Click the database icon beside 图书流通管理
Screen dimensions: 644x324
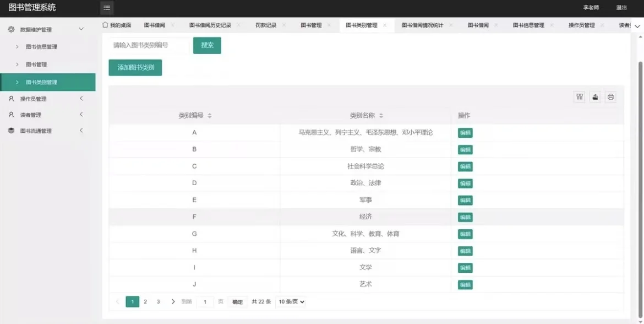(12, 131)
